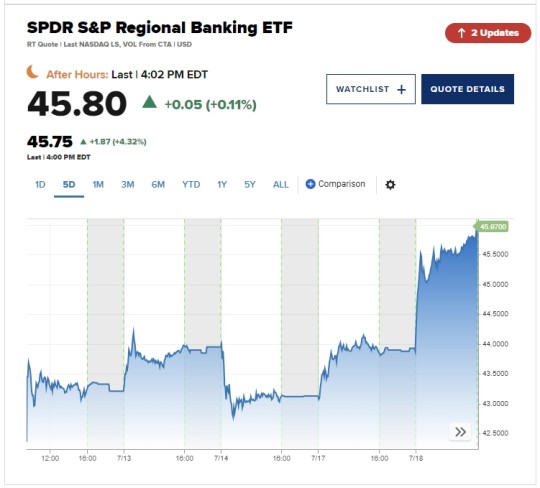
Task: Click the 45.9700 price marker label
Action: click(x=491, y=227)
